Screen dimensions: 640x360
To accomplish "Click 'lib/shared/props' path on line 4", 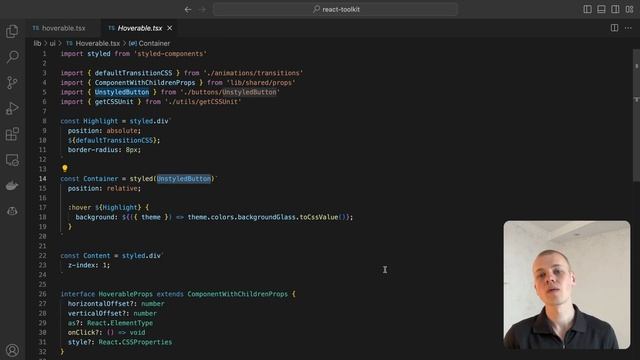I will [x=261, y=82].
